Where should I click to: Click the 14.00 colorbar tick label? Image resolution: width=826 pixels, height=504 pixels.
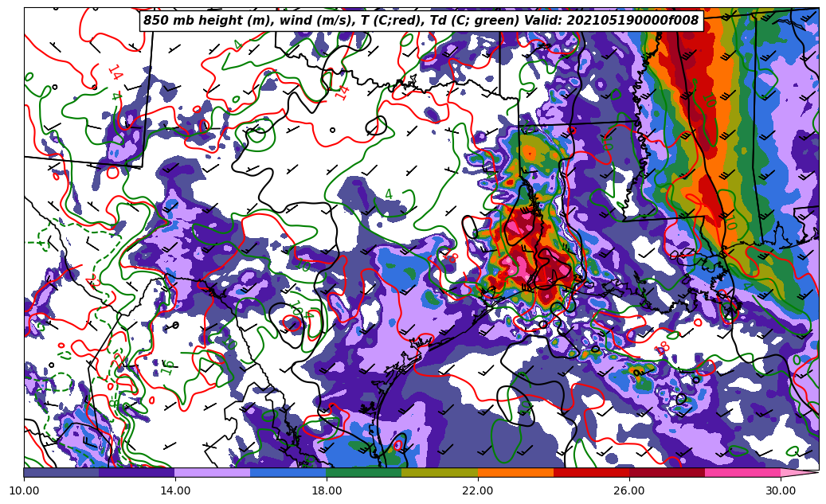[175, 490]
